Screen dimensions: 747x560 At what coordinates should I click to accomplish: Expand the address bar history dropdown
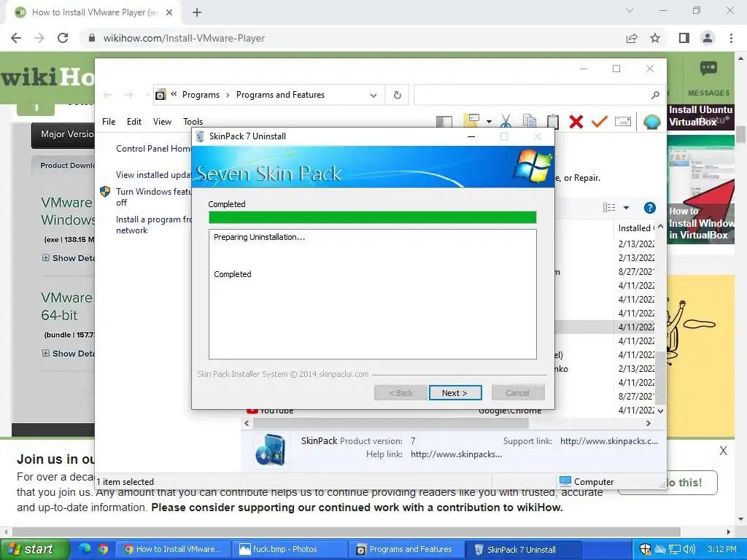[x=373, y=96]
